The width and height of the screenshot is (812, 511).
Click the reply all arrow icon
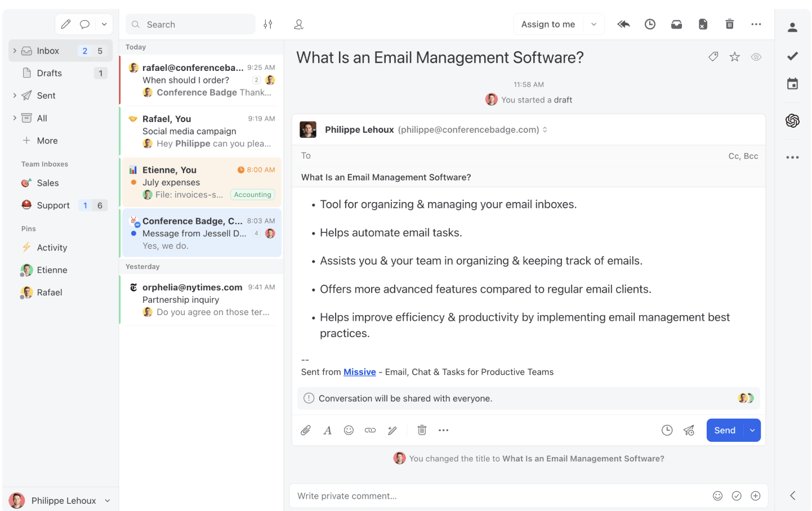[x=623, y=24]
